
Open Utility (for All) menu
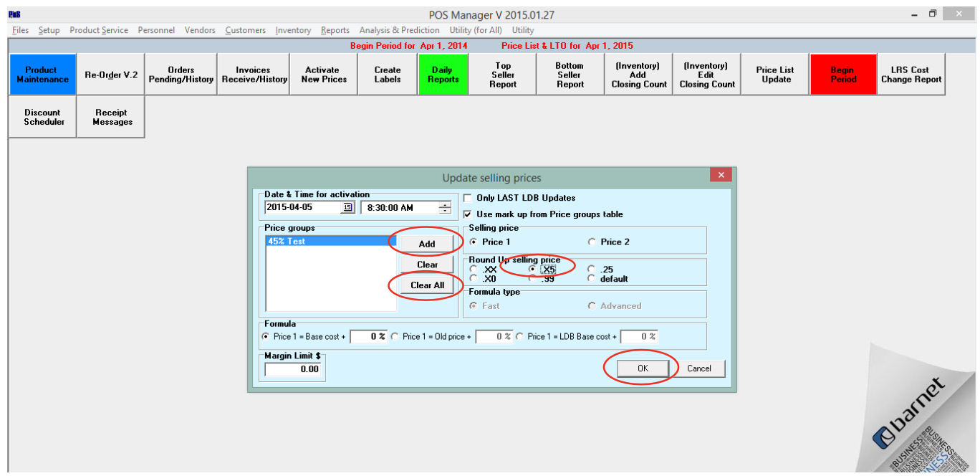pos(476,30)
